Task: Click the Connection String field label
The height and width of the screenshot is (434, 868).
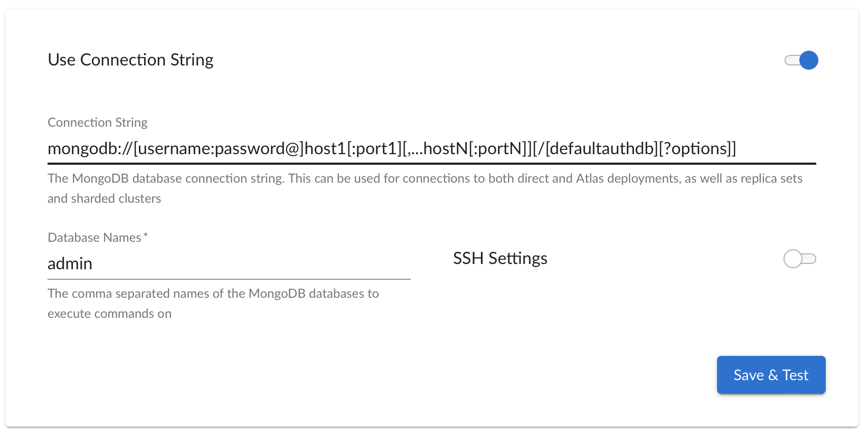Action: (x=97, y=122)
